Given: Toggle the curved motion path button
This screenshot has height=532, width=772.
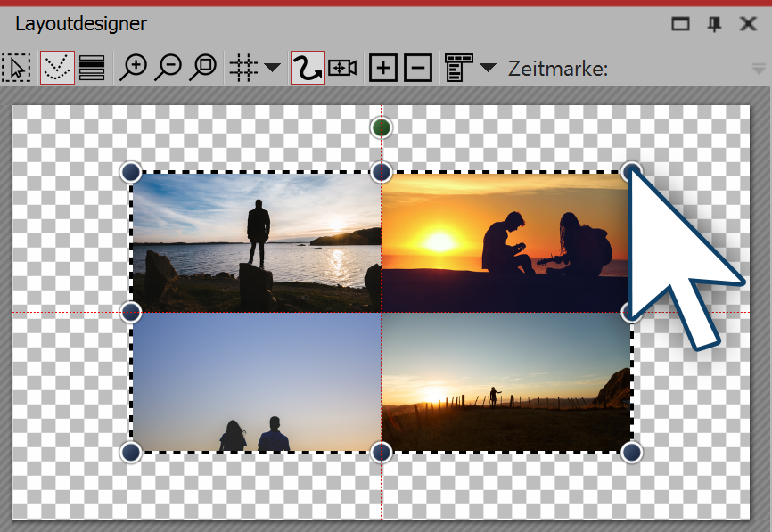Looking at the screenshot, I should pos(308,68).
